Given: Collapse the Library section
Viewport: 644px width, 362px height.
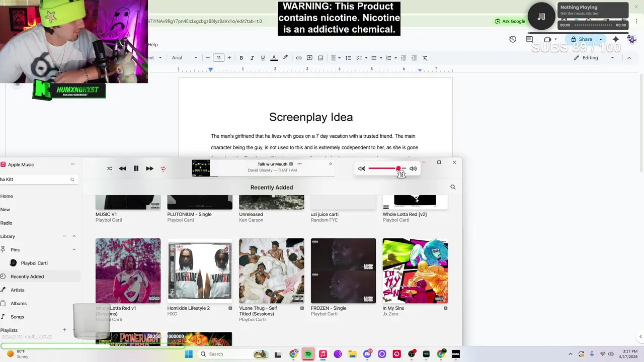Looking at the screenshot, I should pos(74,236).
